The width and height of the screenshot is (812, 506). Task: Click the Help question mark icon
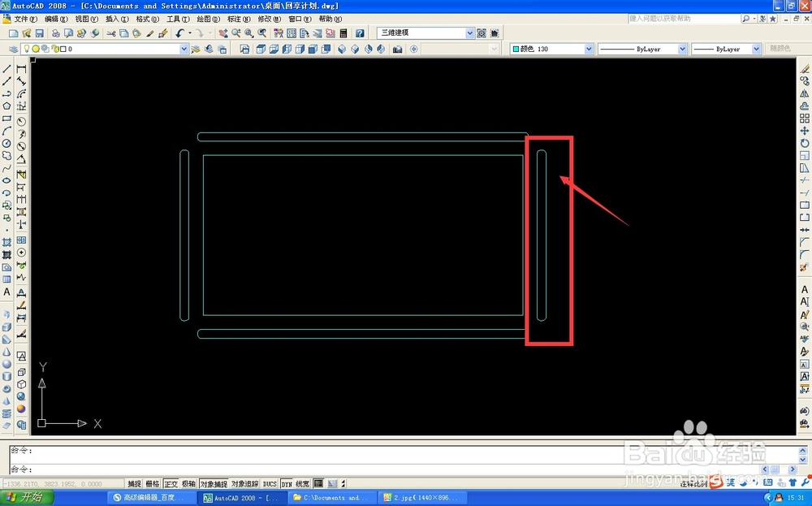click(360, 33)
